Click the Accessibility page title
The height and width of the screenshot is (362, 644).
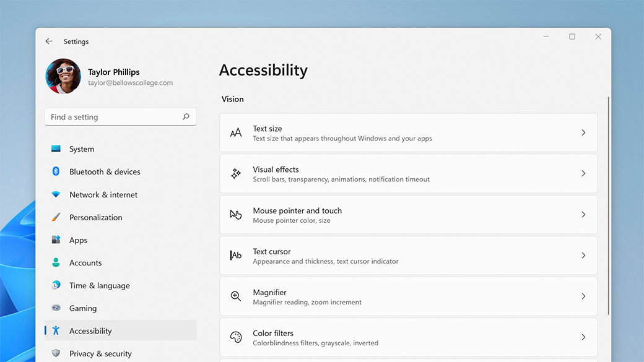[x=263, y=70]
